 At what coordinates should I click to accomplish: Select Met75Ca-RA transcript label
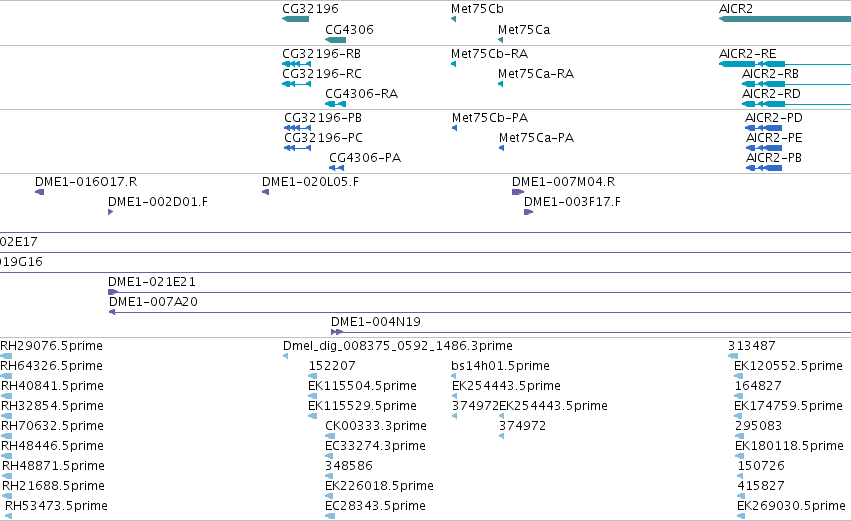[536, 73]
